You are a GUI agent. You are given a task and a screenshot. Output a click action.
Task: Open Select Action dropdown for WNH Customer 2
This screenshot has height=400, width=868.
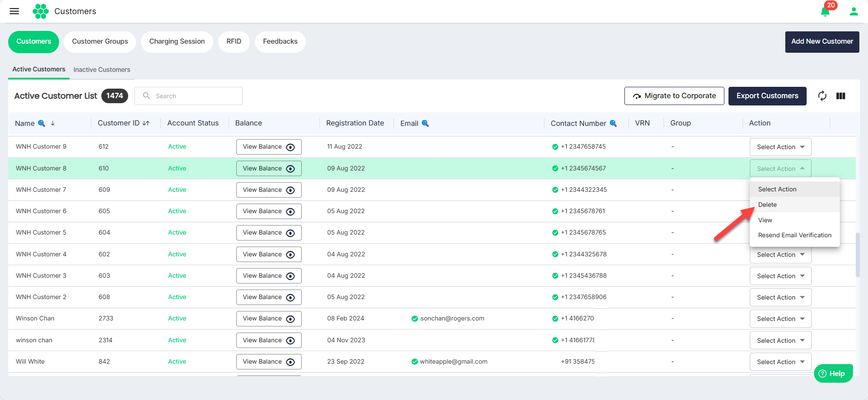780,297
